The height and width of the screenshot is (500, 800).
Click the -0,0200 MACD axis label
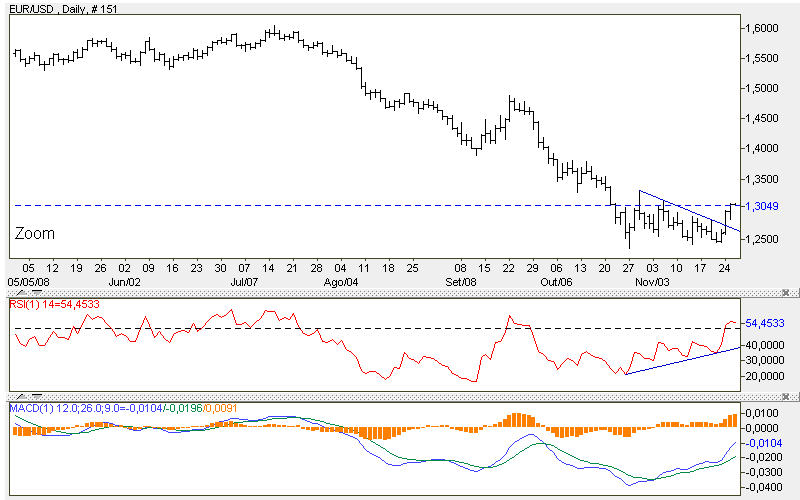[762, 458]
